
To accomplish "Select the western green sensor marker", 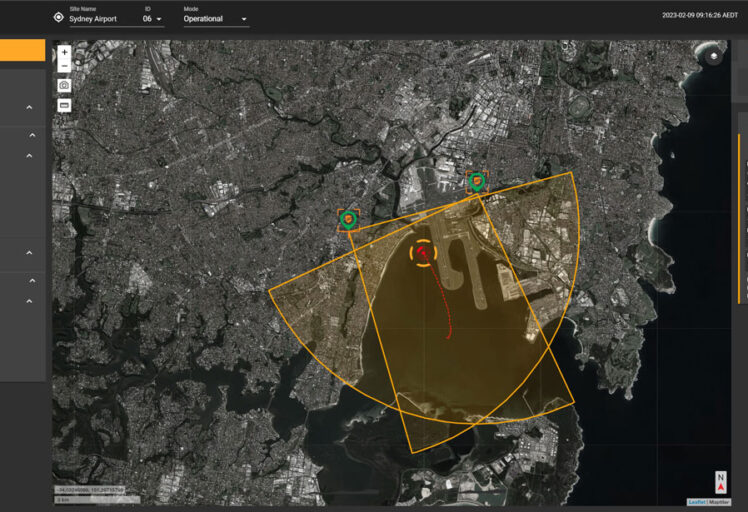I will click(348, 219).
